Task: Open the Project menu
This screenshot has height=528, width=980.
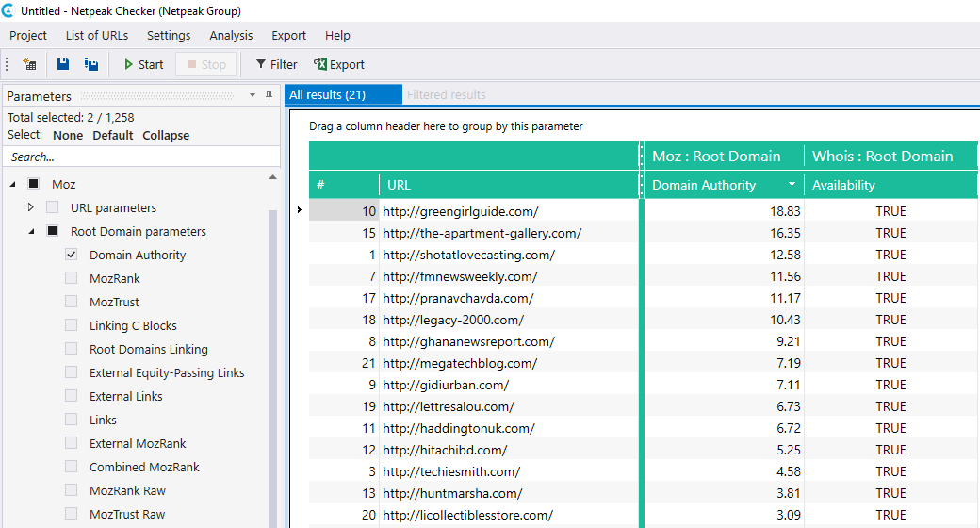Action: pos(27,36)
